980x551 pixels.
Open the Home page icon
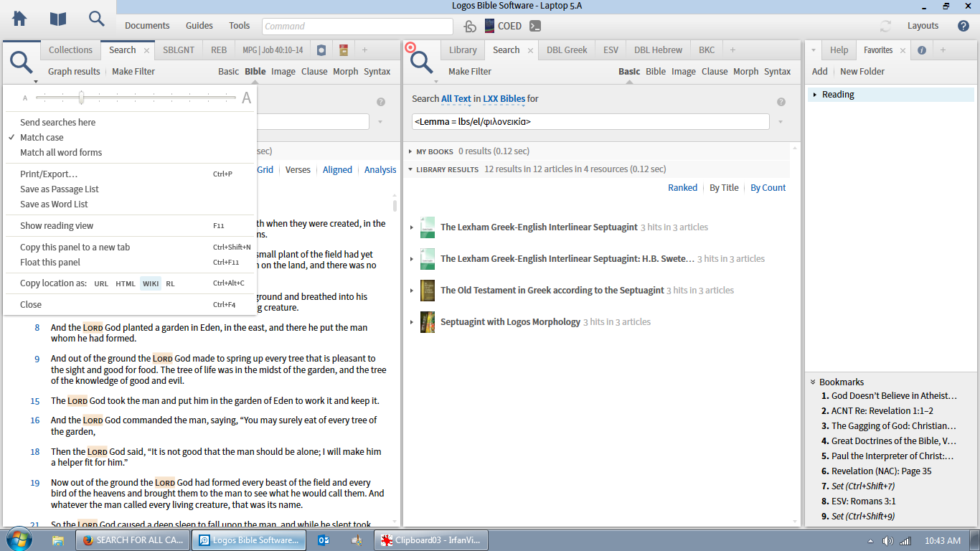[19, 19]
